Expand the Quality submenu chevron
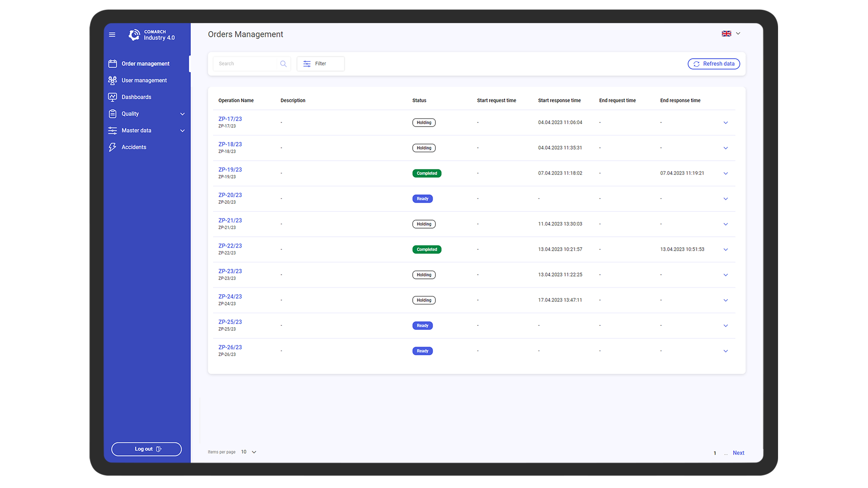Viewport: 868px width, 488px height. [x=183, y=114]
